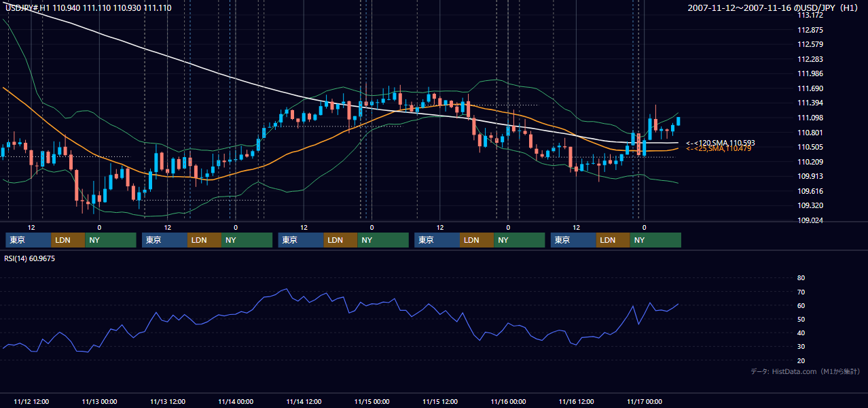Select the NY session block for 11/14

click(x=383, y=240)
